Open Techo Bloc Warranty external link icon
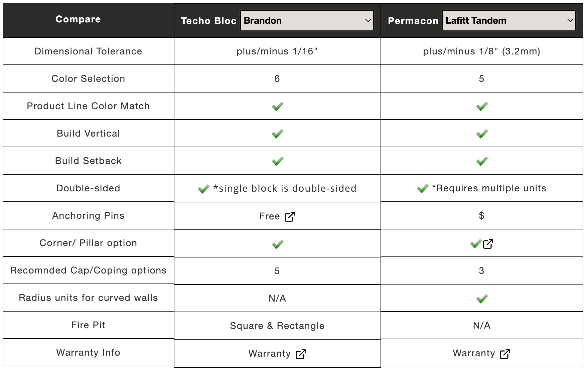The height and width of the screenshot is (372, 588). pos(301,354)
